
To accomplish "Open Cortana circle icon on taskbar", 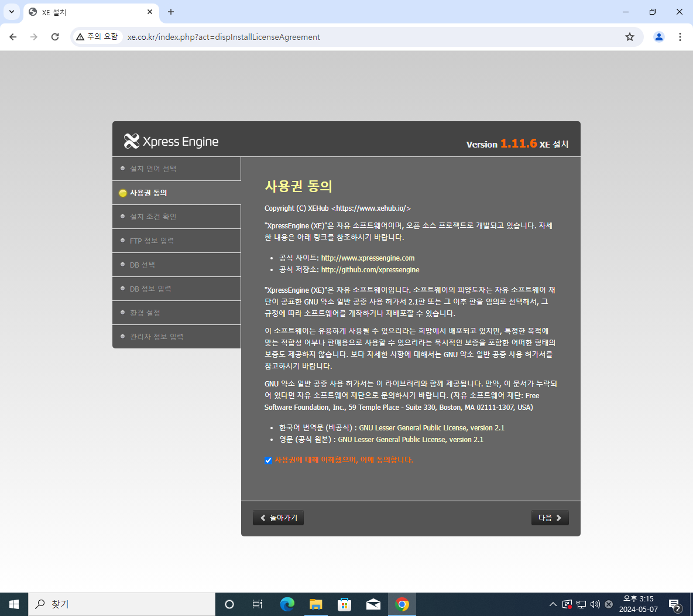I will 229,604.
